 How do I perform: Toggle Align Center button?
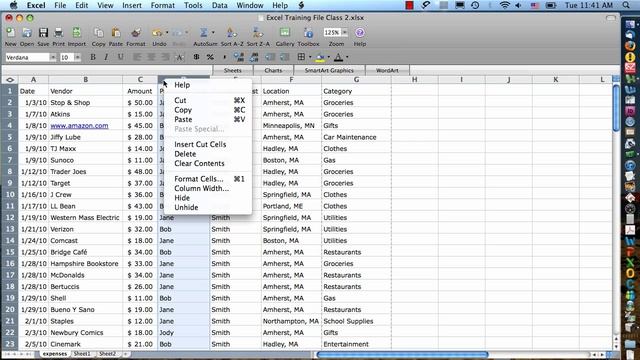[151, 57]
